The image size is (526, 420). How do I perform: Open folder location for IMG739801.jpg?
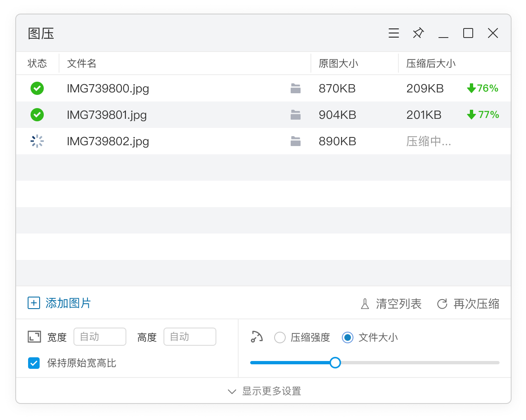click(x=295, y=115)
